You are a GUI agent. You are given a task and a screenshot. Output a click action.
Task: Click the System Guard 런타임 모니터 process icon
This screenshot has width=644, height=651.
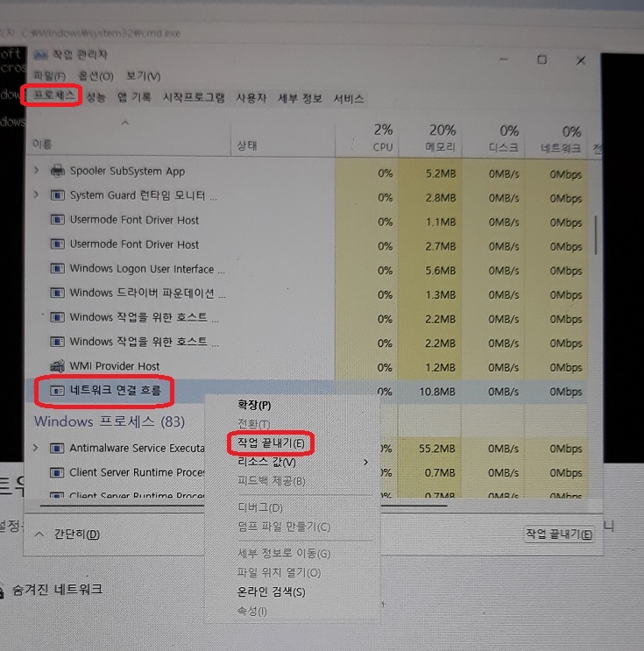coord(57,195)
